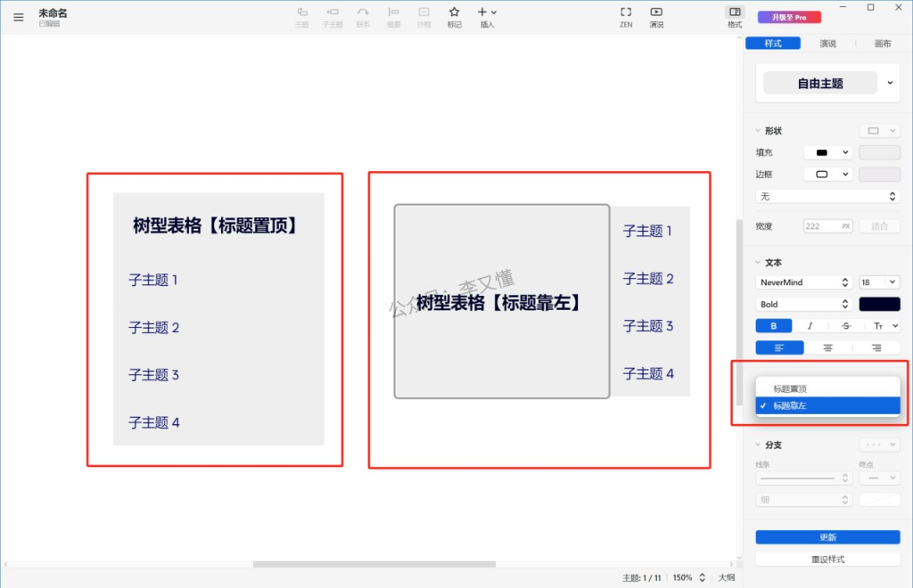Click the 标记 (marker) star icon
This screenshot has width=913, height=588.
[455, 12]
